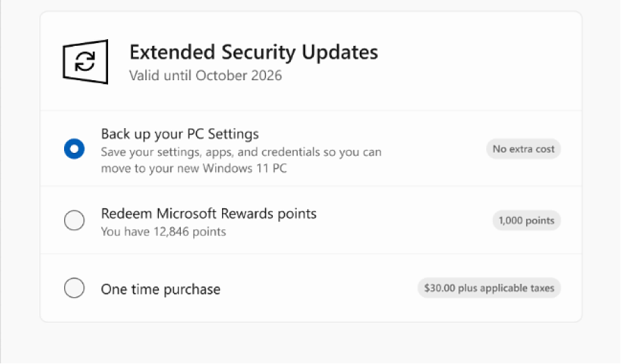Click the Extended Security Updates refresh icon

click(x=85, y=62)
